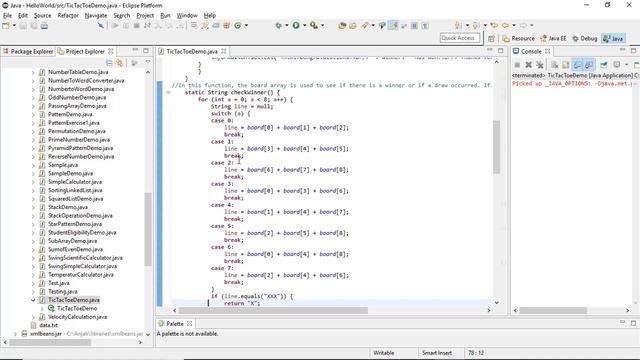Toggle Show Console on standard error change

[x=589, y=64]
